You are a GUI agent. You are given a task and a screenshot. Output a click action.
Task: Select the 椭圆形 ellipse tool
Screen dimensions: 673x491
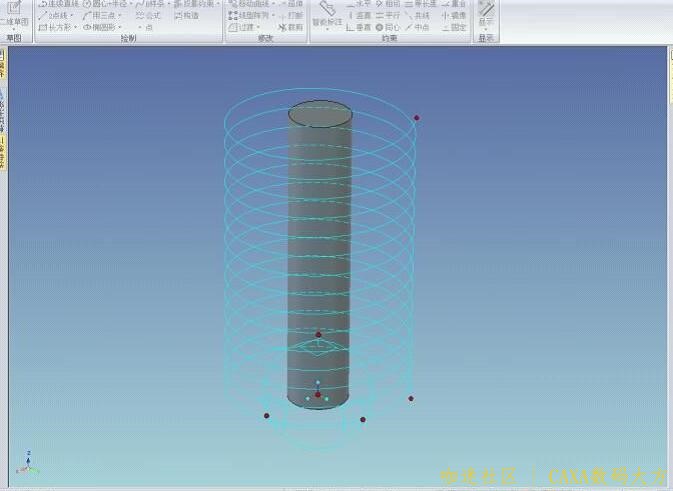(100, 27)
